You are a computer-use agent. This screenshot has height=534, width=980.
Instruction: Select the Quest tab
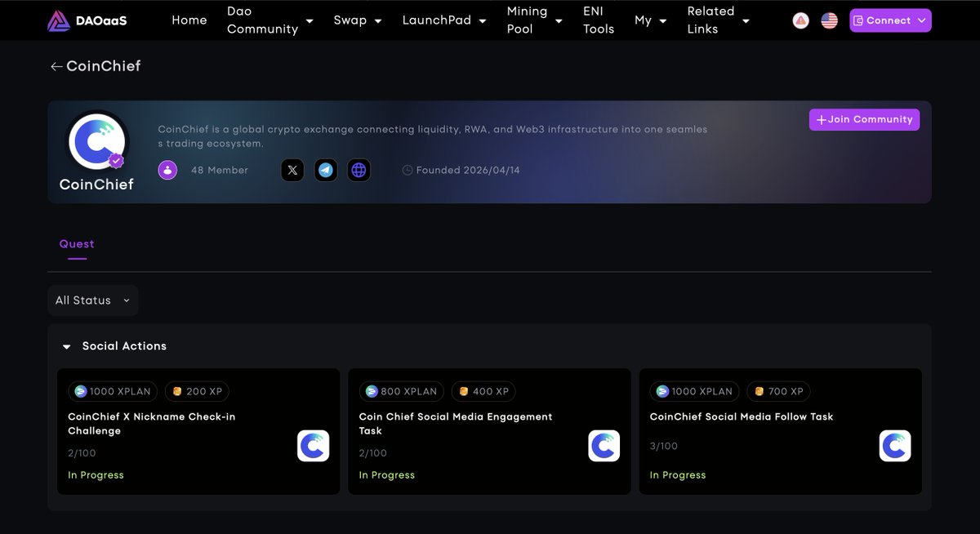(77, 244)
